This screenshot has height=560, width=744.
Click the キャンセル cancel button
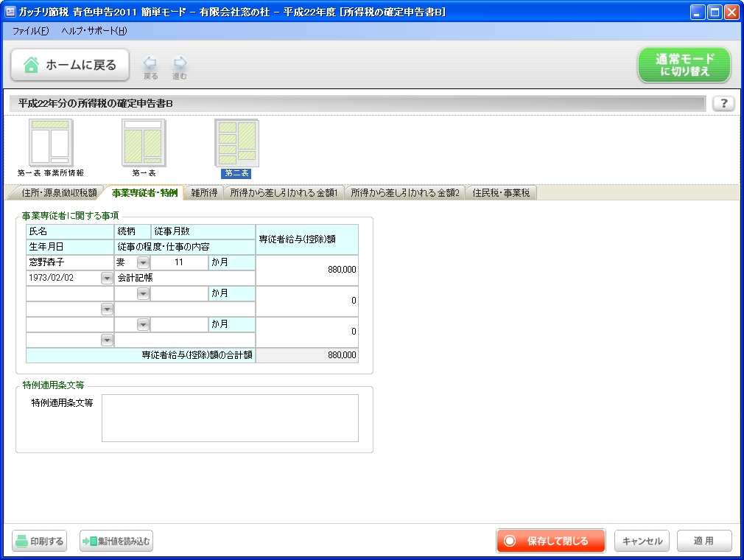[642, 540]
